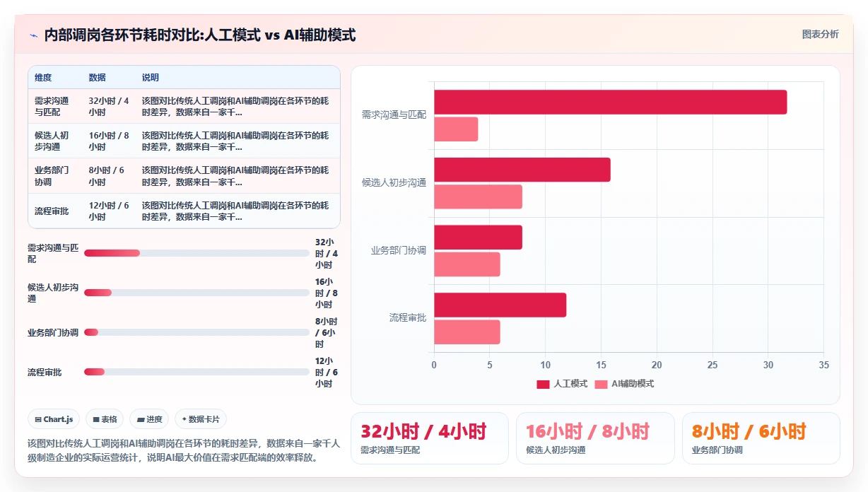Image resolution: width=868 pixels, height=492 pixels.
Task: Click the 人工模式 bar for 候选人初步沟通
Action: pos(522,170)
